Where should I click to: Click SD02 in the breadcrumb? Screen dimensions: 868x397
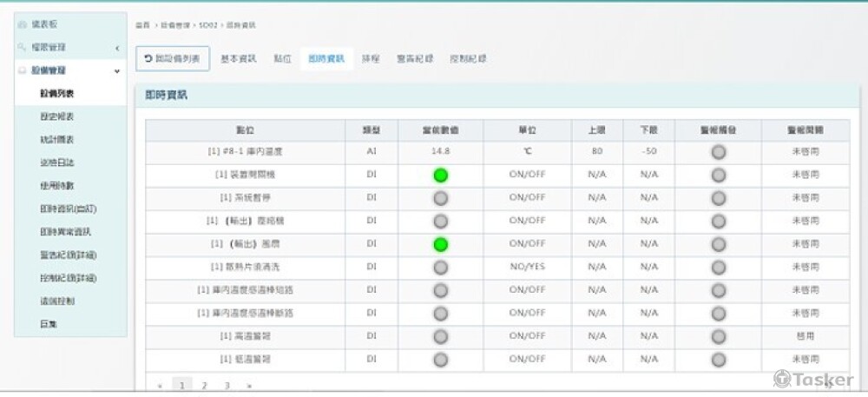tap(208, 25)
